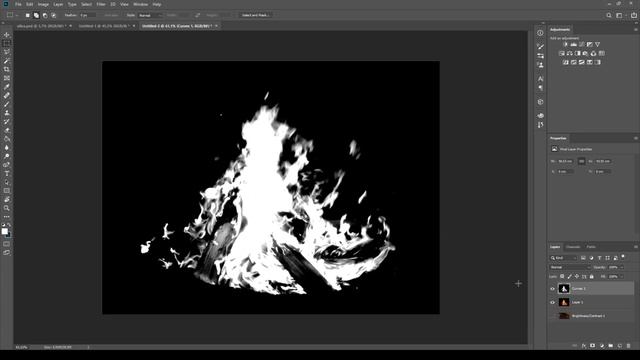Open the Layers panel menu

coord(636,247)
